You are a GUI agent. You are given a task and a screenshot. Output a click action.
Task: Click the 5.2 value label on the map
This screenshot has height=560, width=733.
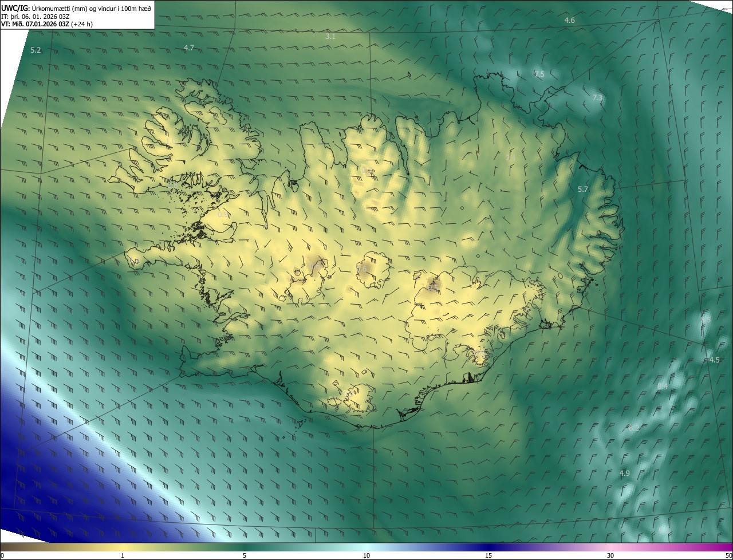pos(36,50)
